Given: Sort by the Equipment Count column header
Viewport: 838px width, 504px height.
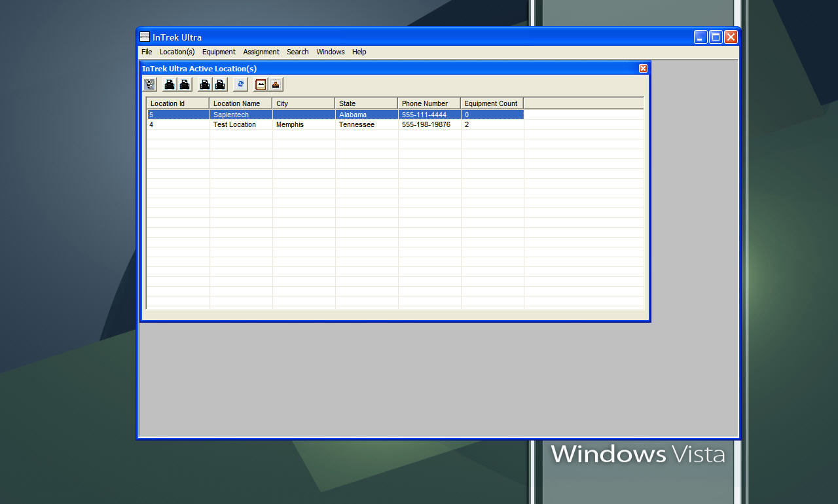Looking at the screenshot, I should 492,103.
